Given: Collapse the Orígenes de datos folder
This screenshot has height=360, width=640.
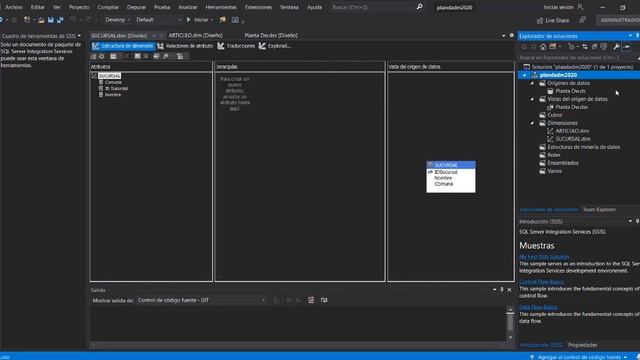Looking at the screenshot, I should coord(532,83).
